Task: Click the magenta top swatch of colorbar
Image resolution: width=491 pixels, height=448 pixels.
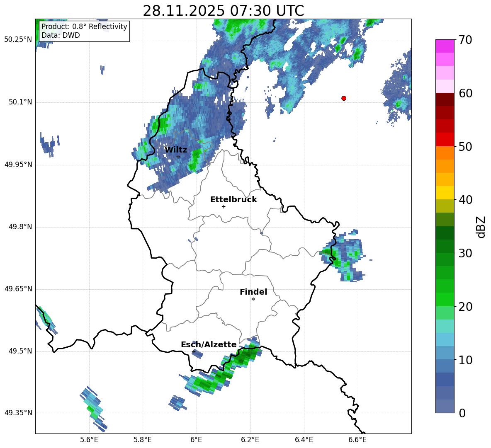Action: point(445,46)
